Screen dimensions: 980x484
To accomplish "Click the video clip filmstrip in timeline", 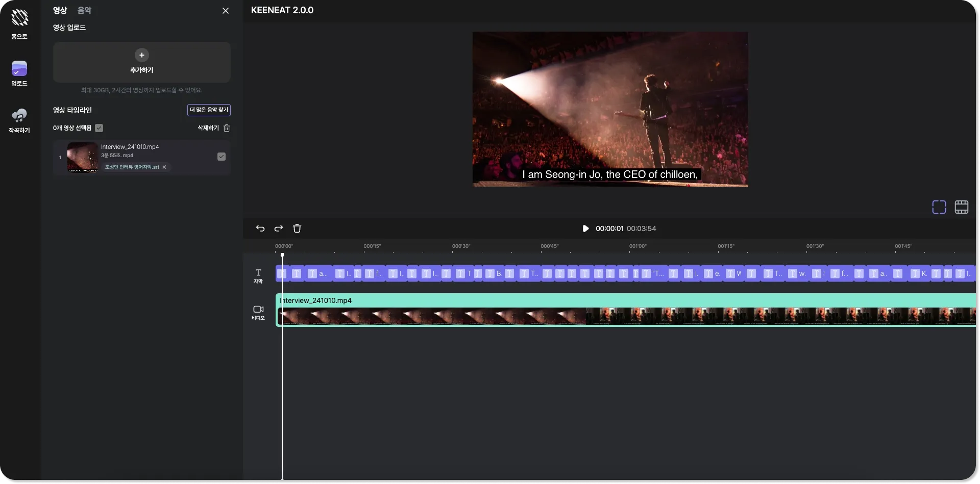I will [x=627, y=316].
